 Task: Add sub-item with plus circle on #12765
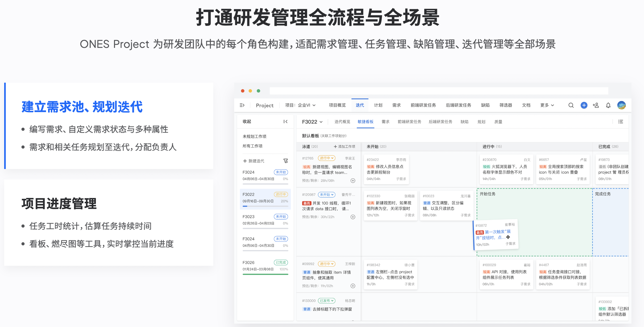point(353,181)
